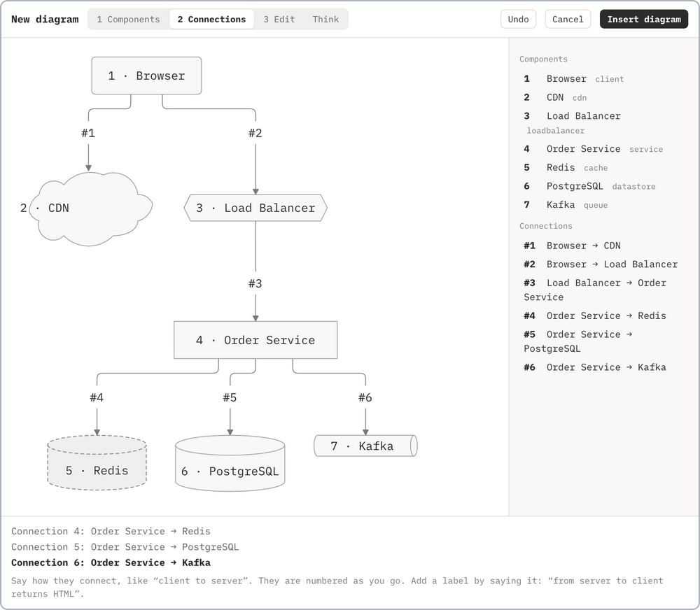The image size is (700, 610).
Task: Switch to the 1 Components step
Action: (x=128, y=19)
